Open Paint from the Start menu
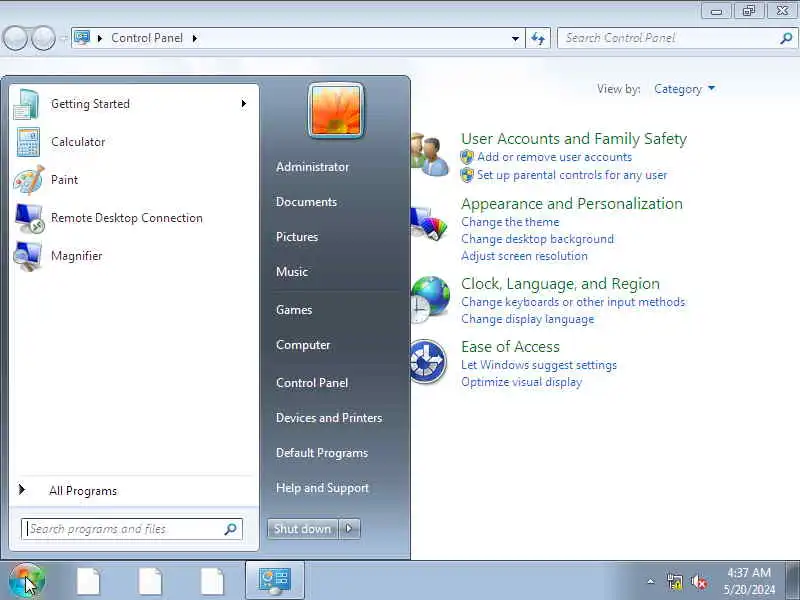 [134, 180]
